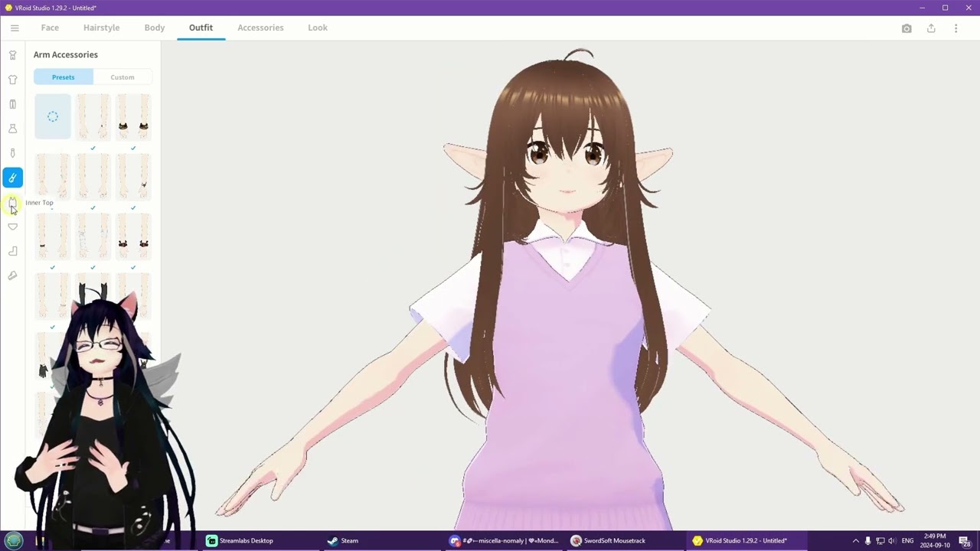Open the Windows Start button

(x=14, y=540)
